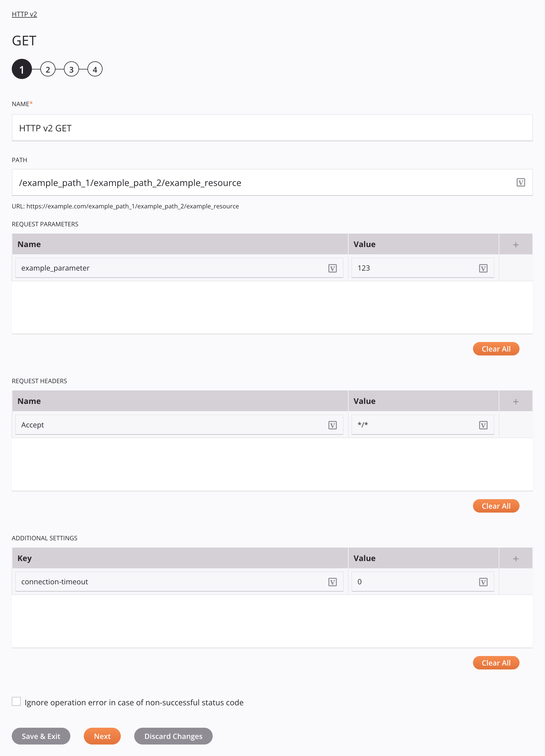
Task: Click the Next button to proceed
Action: (102, 736)
